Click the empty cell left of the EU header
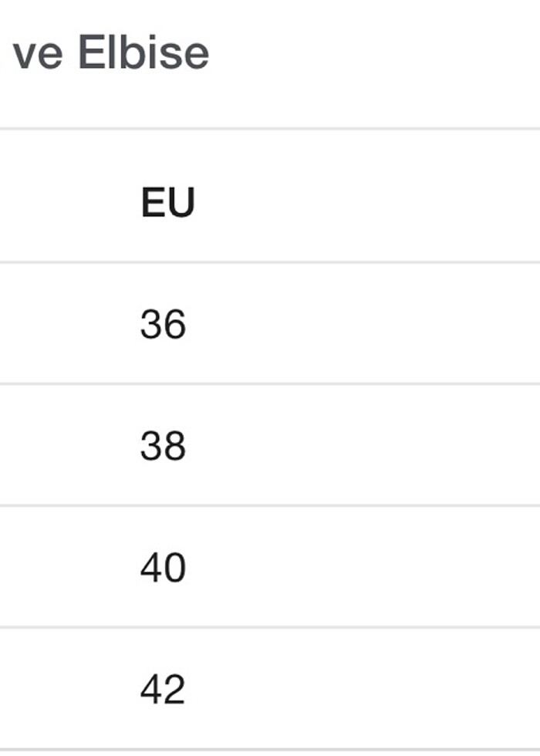540x756 pixels. click(54, 203)
